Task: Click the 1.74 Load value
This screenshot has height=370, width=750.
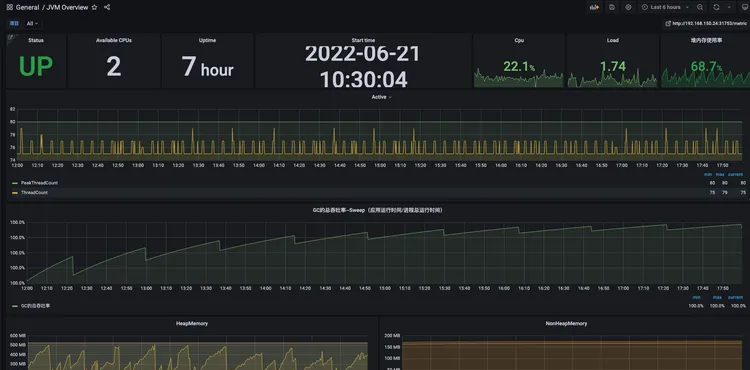Action: point(613,66)
